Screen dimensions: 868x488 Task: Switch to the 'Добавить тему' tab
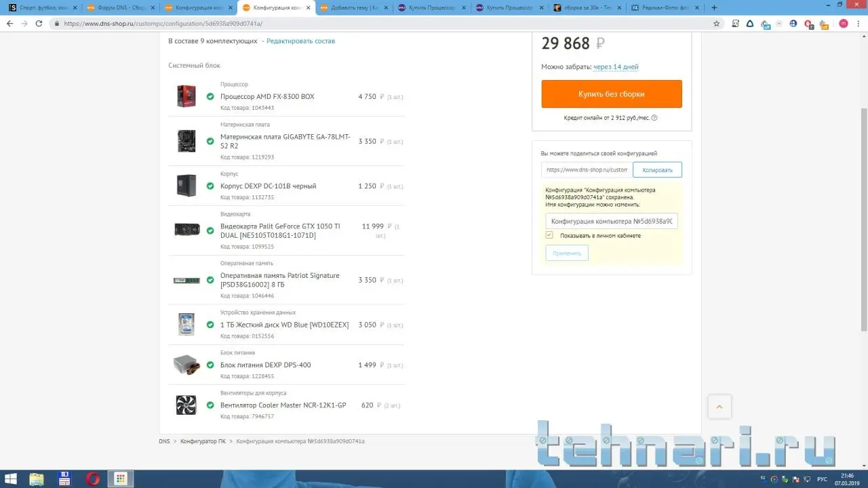tap(353, 7)
